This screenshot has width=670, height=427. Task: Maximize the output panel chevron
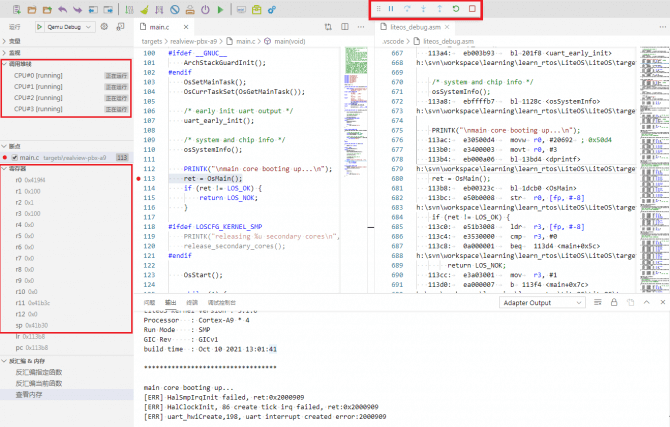[x=646, y=302]
